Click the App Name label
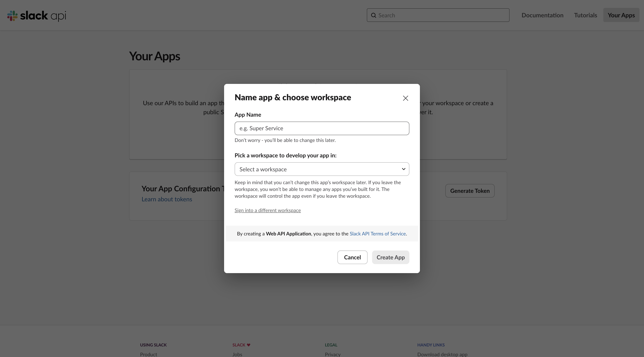The image size is (644, 357). [x=248, y=115]
